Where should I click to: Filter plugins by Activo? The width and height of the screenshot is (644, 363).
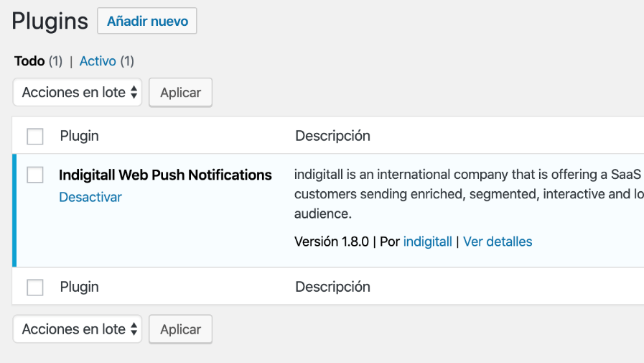98,61
